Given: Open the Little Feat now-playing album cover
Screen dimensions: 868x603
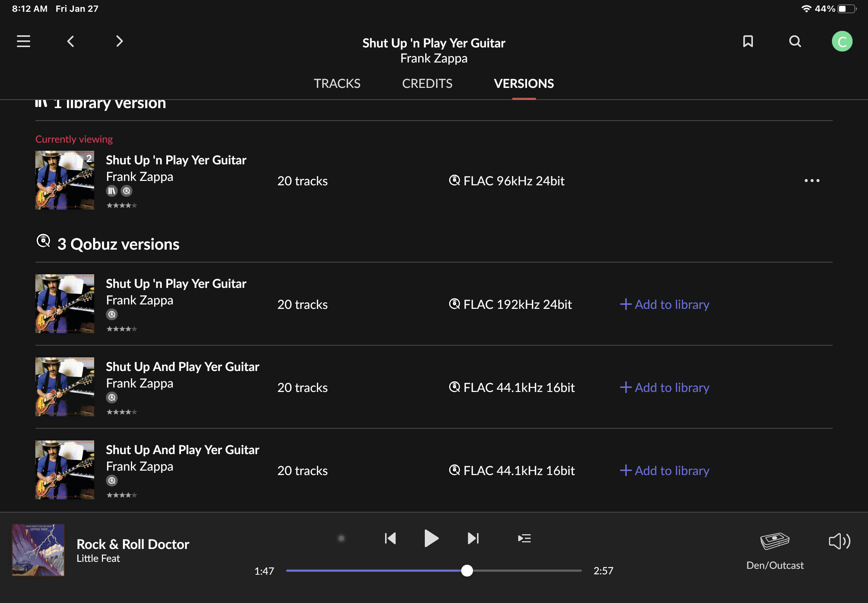Looking at the screenshot, I should (38, 550).
